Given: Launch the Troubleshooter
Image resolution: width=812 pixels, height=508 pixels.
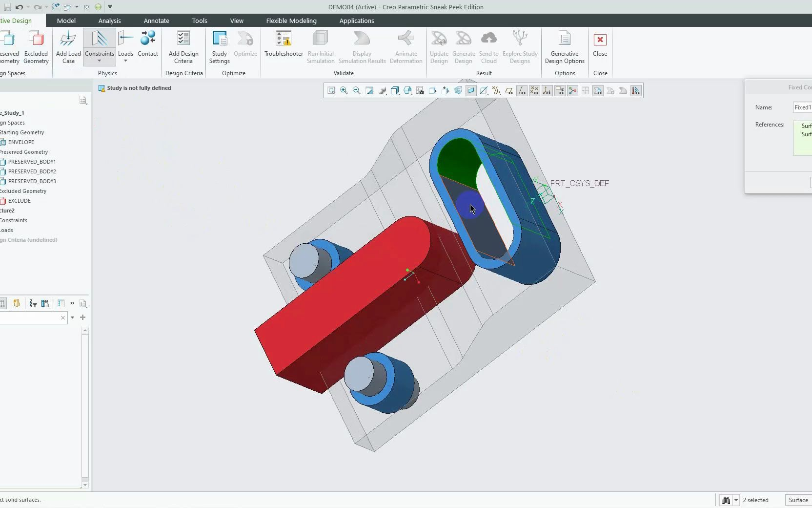Looking at the screenshot, I should [284, 44].
